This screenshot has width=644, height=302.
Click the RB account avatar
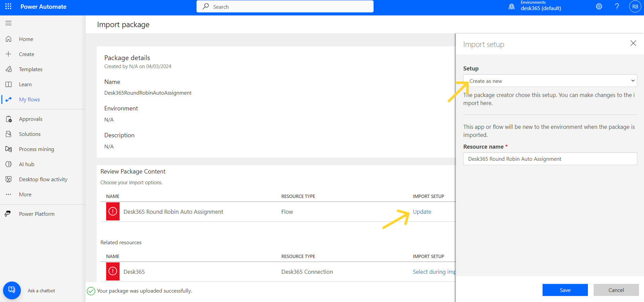635,6
